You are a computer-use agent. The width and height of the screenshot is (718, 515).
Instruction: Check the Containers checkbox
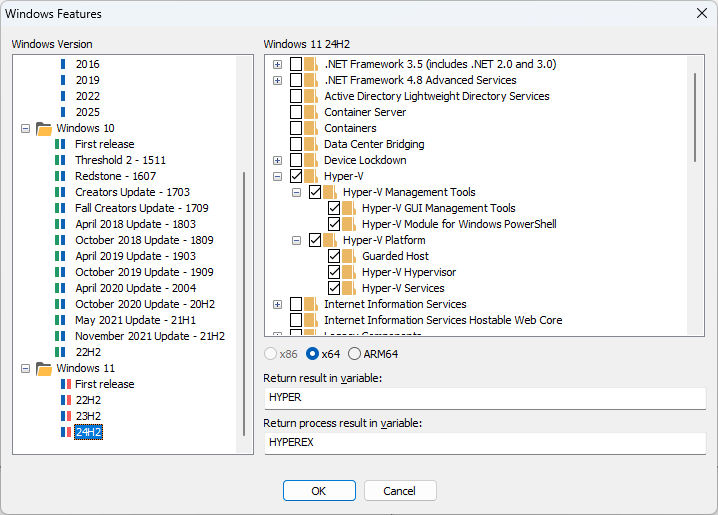click(296, 128)
